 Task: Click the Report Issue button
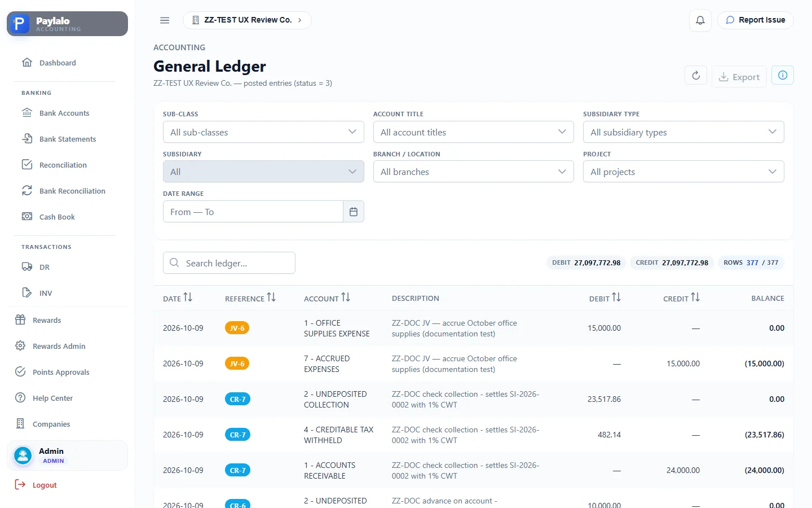tap(756, 20)
